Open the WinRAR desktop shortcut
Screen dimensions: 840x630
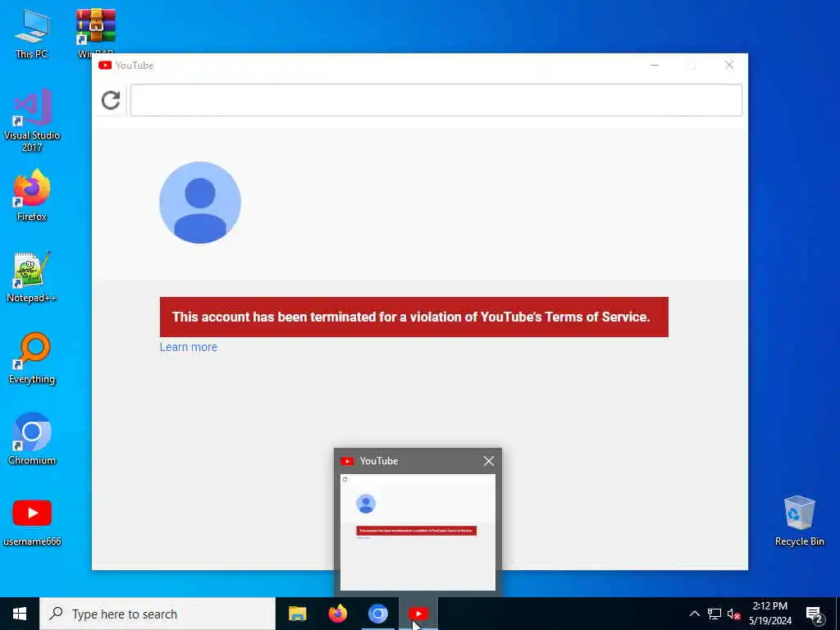(96, 33)
